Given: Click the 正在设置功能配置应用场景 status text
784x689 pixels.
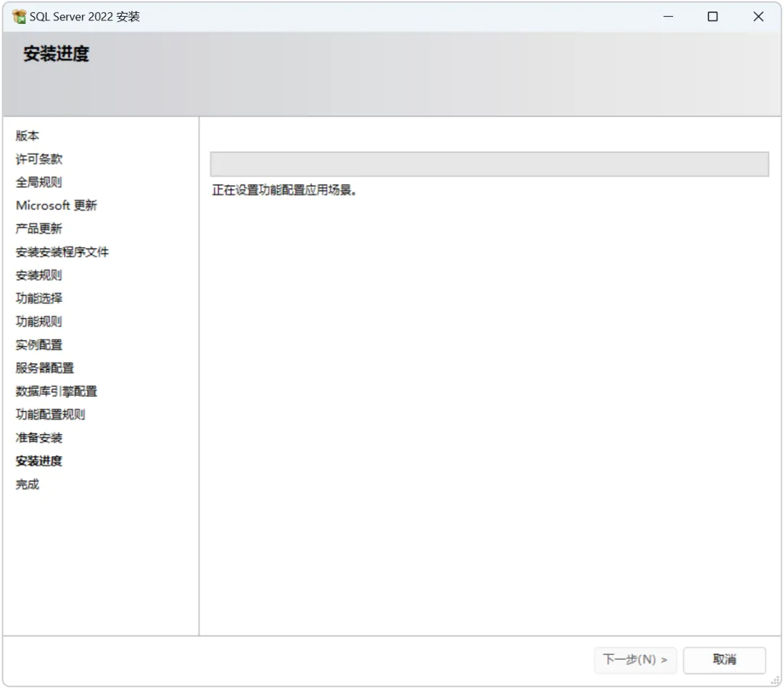Looking at the screenshot, I should (284, 190).
